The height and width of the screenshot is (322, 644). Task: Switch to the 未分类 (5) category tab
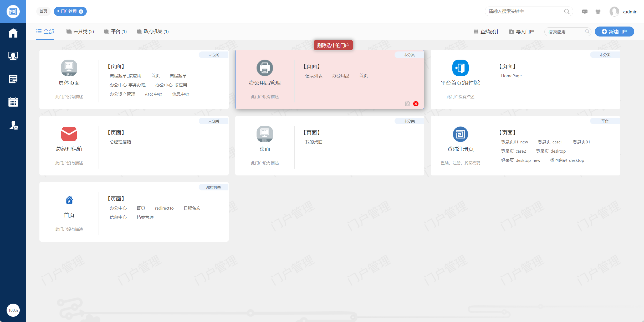80,32
